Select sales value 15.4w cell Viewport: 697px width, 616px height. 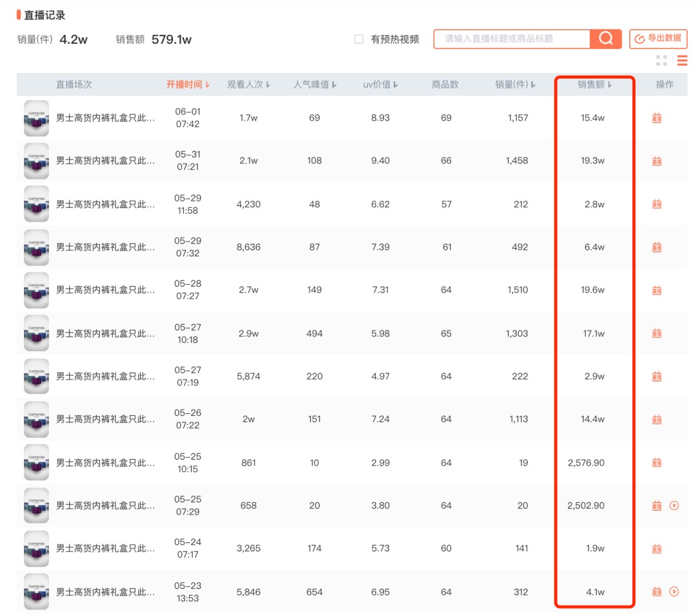pyautogui.click(x=592, y=118)
